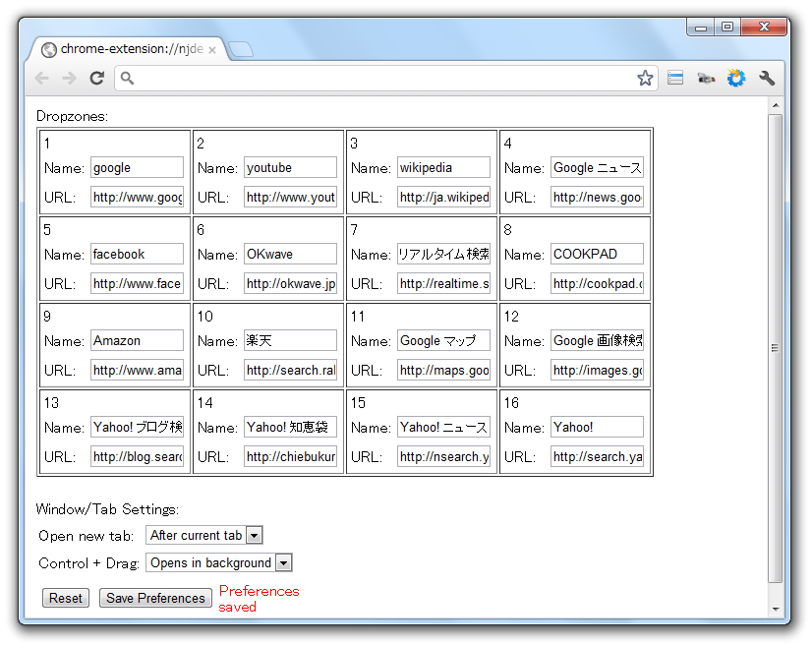Edit dropzone 16 'Yahoo!' name field
The width and height of the screenshot is (812, 645).
(x=597, y=427)
